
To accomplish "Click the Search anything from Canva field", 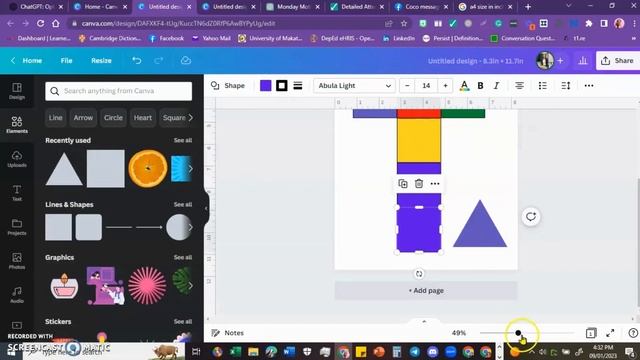I will pyautogui.click(x=118, y=91).
